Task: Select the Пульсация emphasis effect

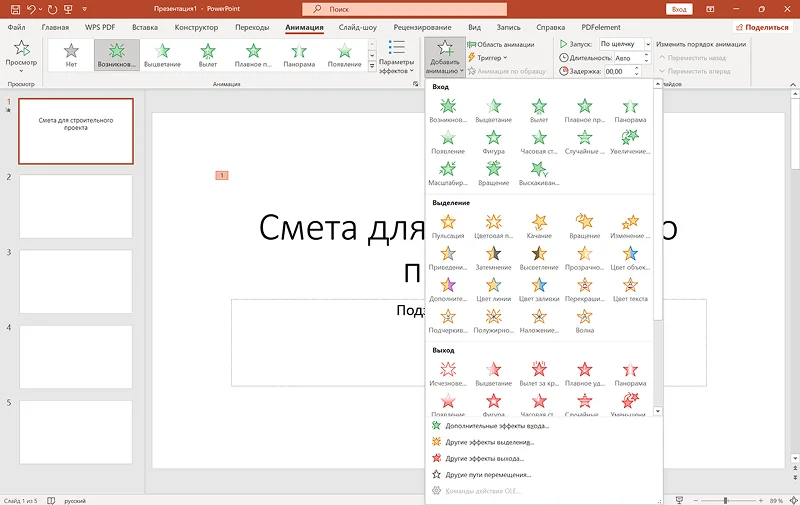Action: (448, 224)
